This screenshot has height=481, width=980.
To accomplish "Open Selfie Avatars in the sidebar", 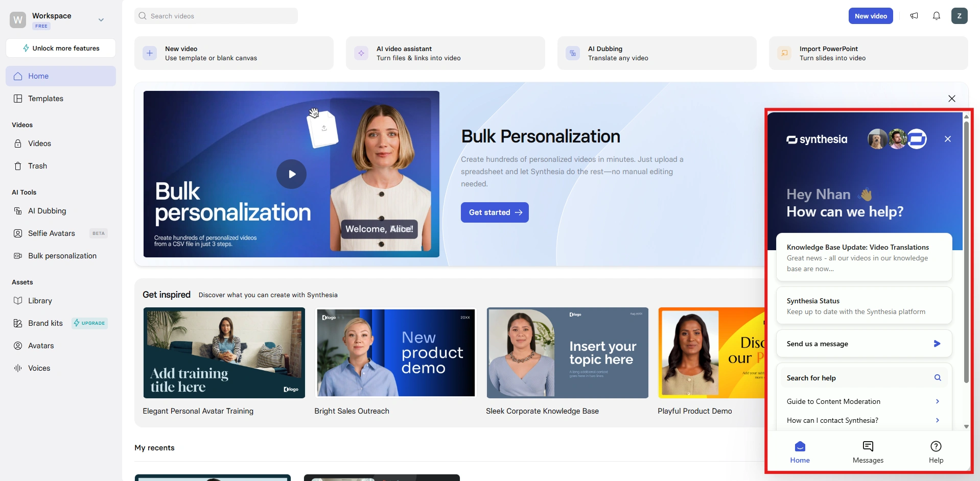I will [x=61, y=233].
